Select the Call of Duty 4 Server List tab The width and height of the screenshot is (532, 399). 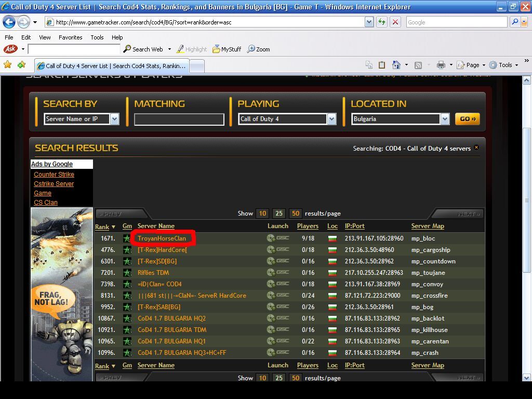(x=112, y=66)
